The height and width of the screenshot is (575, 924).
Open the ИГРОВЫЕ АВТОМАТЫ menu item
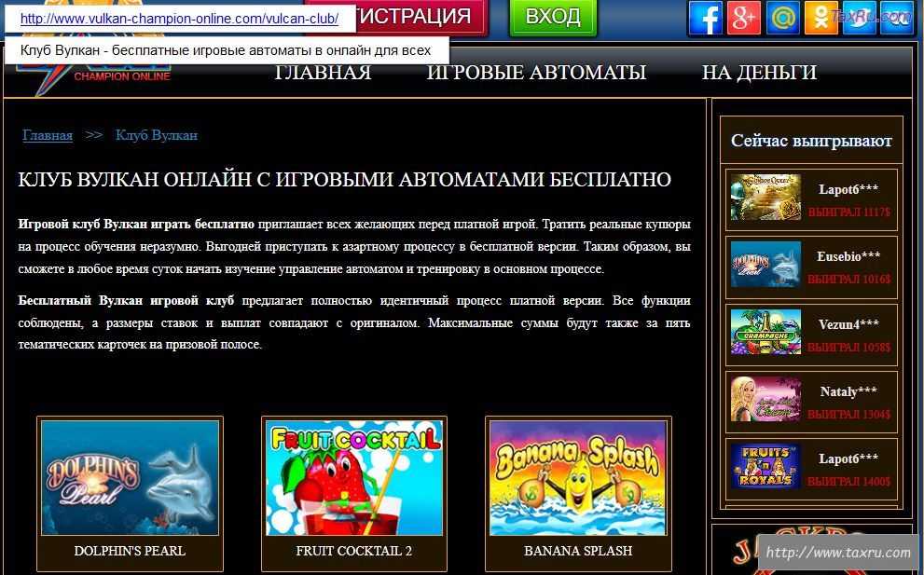coord(536,73)
